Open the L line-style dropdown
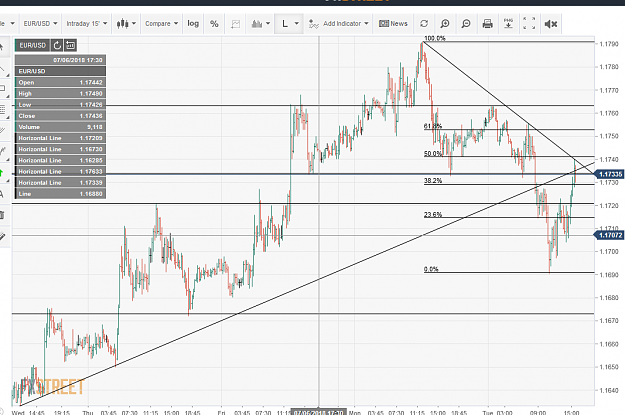 point(290,24)
